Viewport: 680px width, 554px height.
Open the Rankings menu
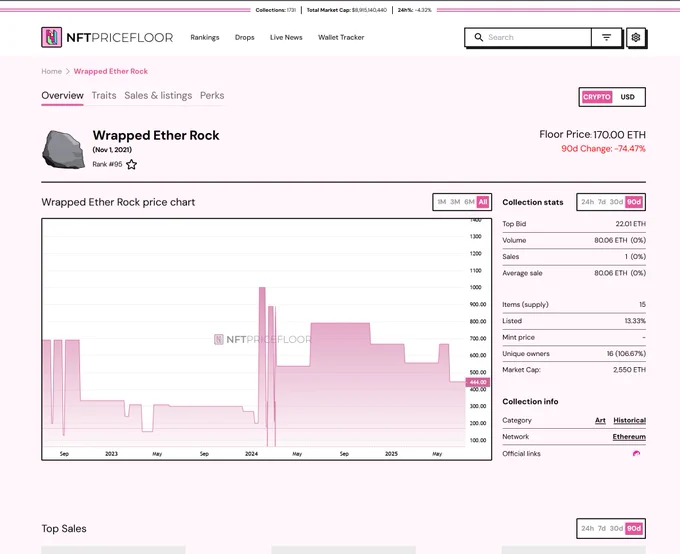click(205, 37)
